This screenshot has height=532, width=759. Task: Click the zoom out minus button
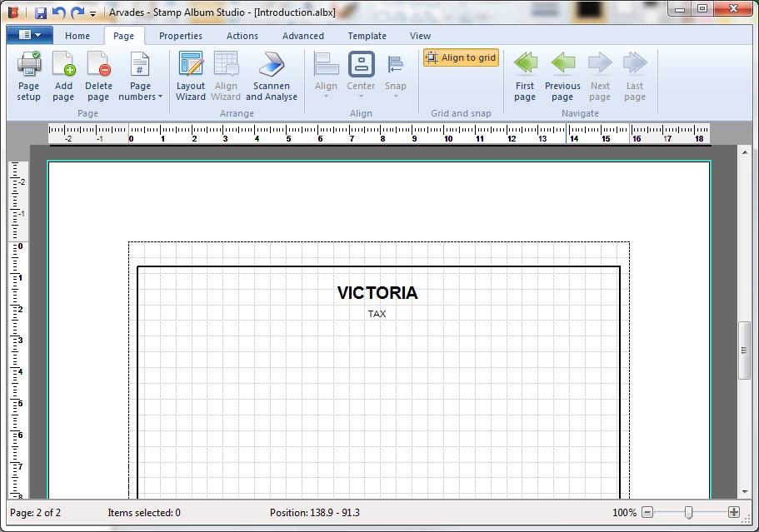pos(647,512)
